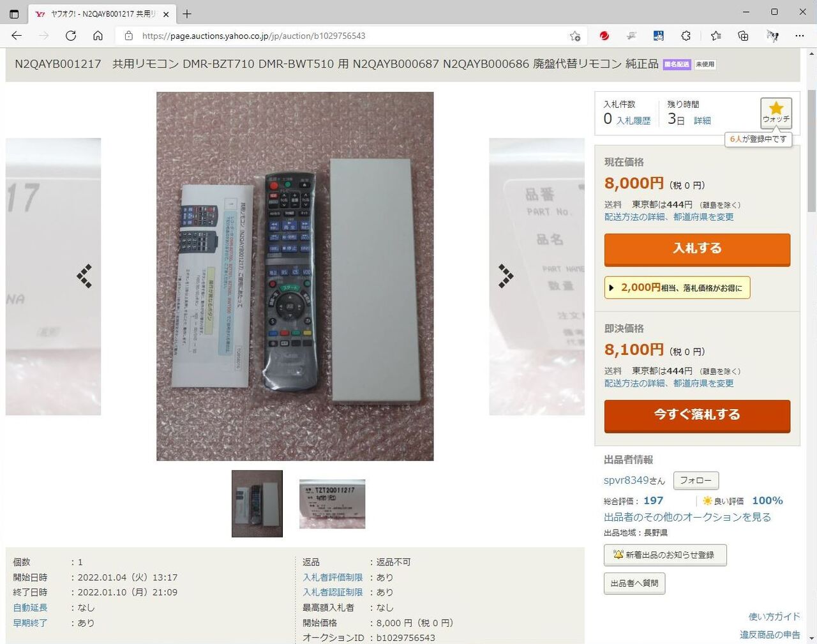Refresh the page with reload icon
The width and height of the screenshot is (817, 644).
pyautogui.click(x=71, y=36)
